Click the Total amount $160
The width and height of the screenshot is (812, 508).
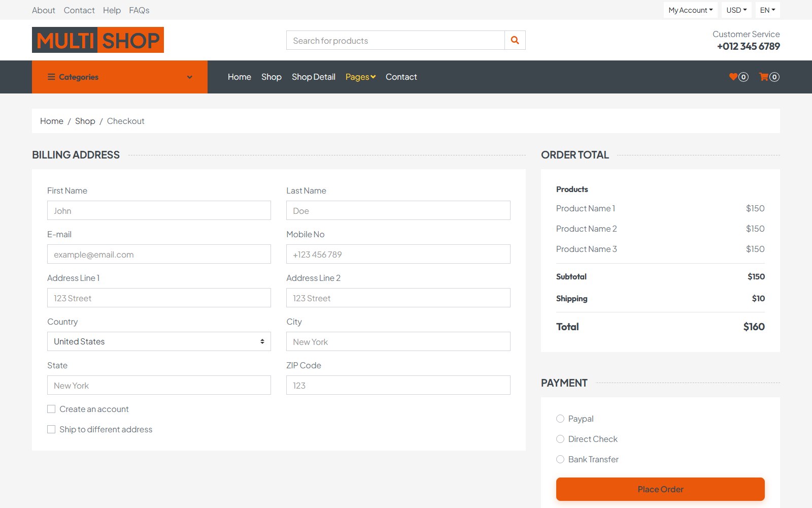[754, 327]
